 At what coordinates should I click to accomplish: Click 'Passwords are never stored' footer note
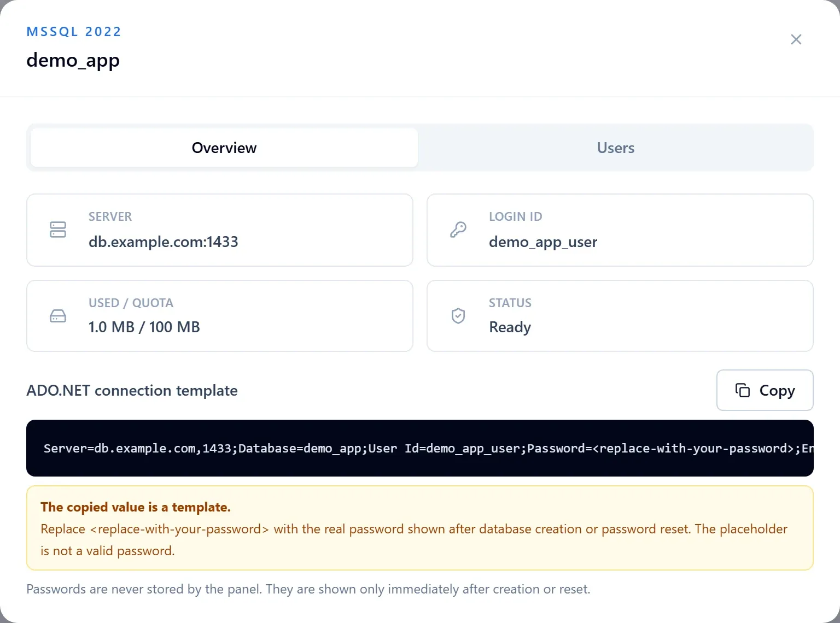(x=308, y=589)
